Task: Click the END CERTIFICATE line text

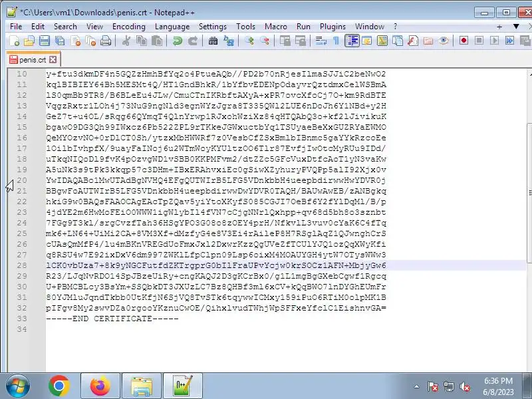Action: 112,319
